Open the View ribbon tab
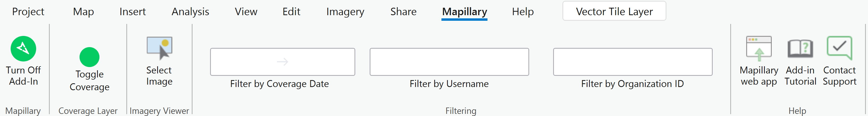Screen dimensions: 868x116 coord(246,12)
